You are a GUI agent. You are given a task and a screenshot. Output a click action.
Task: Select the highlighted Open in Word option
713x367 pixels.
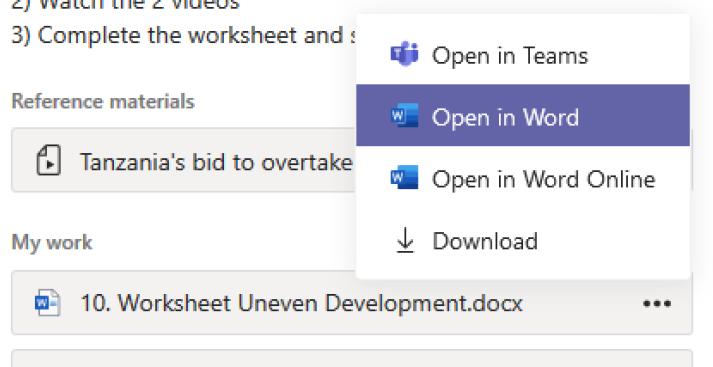(523, 115)
